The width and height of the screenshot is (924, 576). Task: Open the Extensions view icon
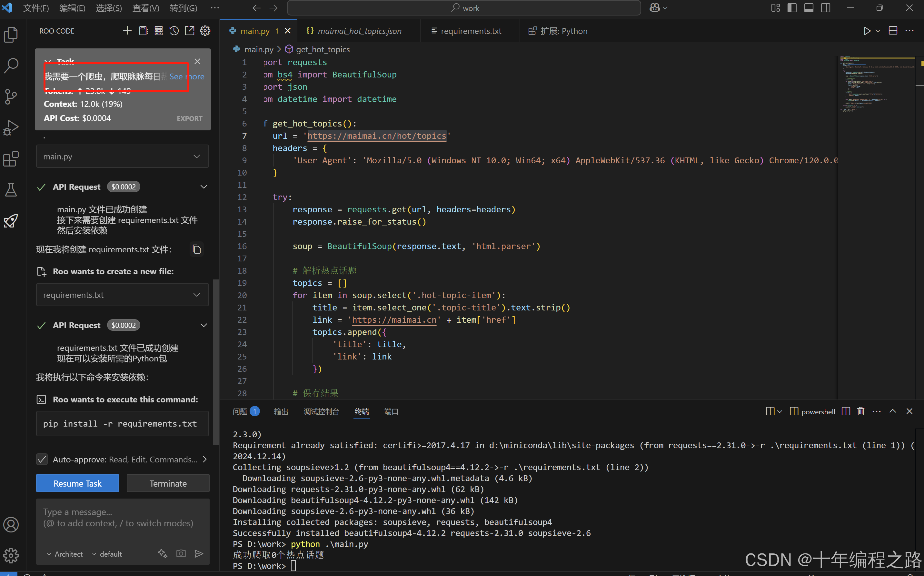11,159
